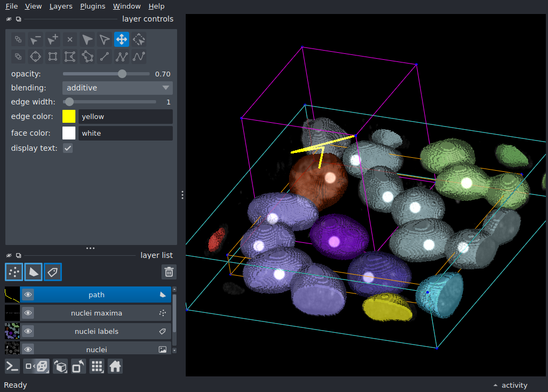Activate the select vertices direct tool
548x392 pixels.
(x=104, y=39)
